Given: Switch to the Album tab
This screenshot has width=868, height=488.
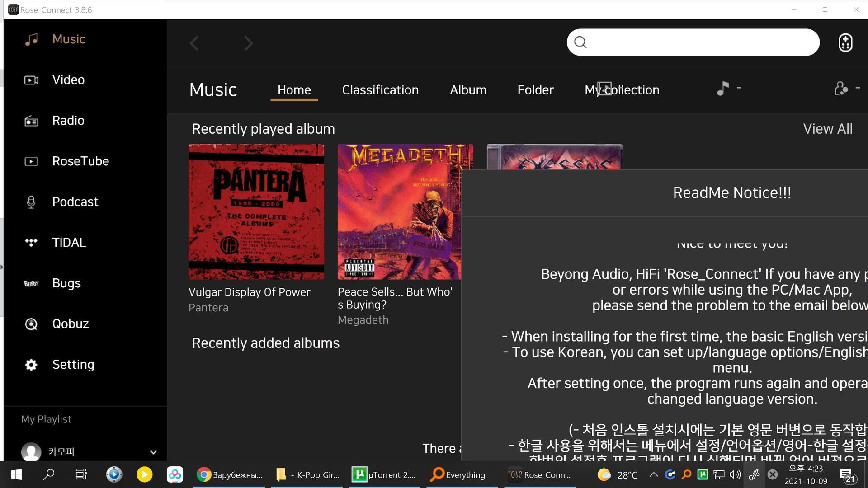Looking at the screenshot, I should coord(468,90).
